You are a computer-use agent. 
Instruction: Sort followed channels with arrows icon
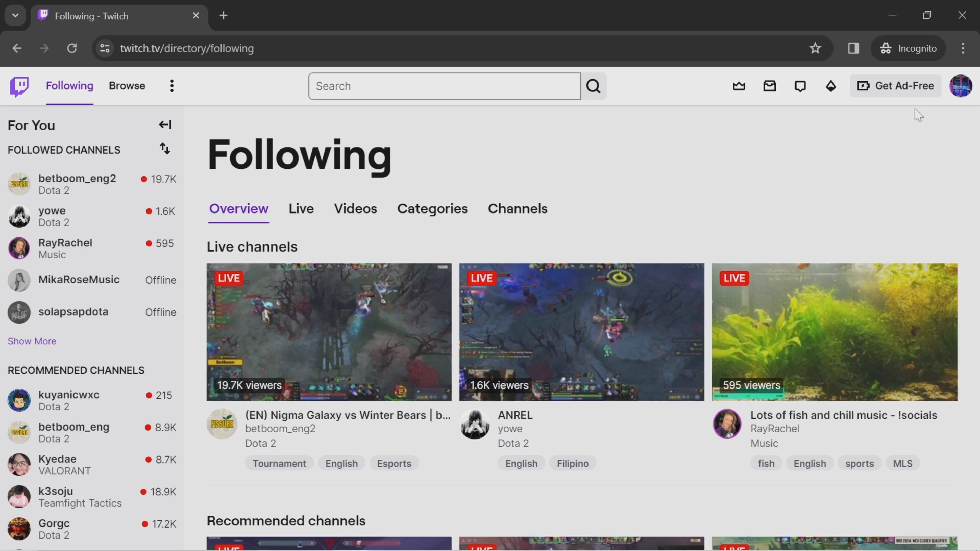click(x=165, y=149)
